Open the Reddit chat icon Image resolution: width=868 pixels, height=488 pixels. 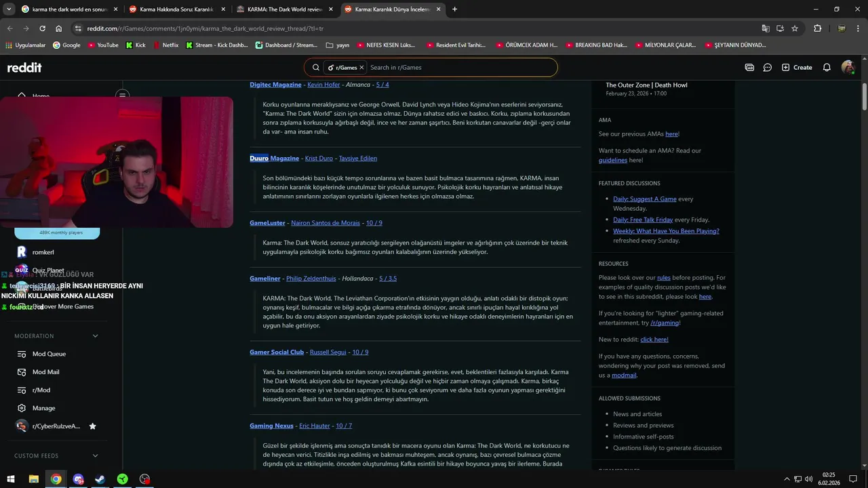tap(768, 67)
